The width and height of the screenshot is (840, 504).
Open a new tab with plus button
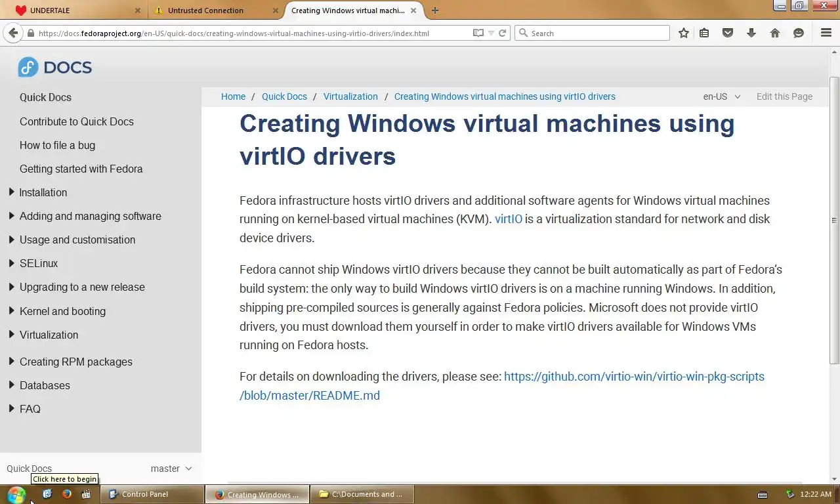435,10
